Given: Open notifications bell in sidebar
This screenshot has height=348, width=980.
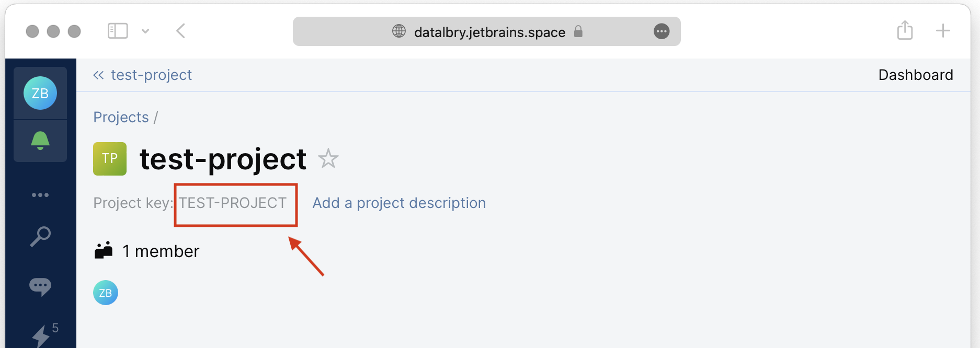Looking at the screenshot, I should [x=40, y=141].
